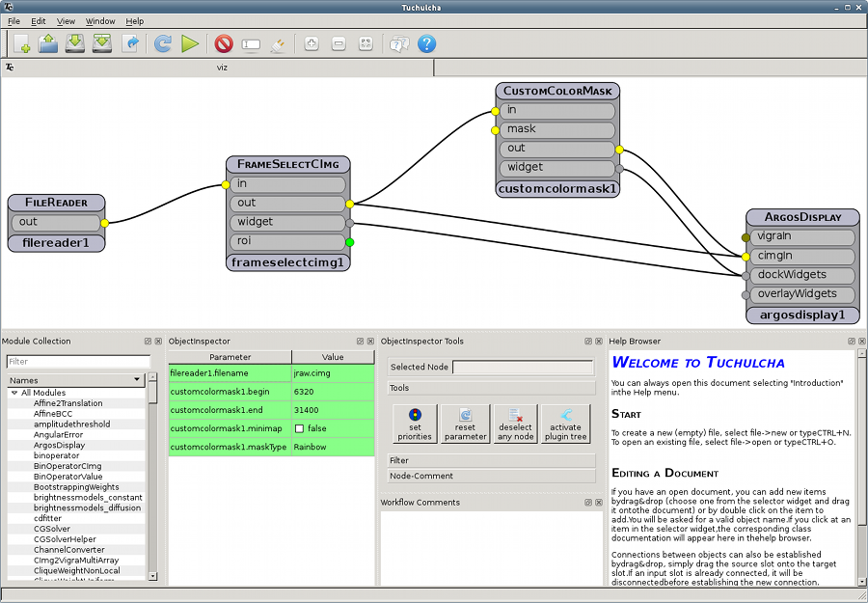Click the Tc icon in viz tab bar
Screen dimensions: 868x603
coord(10,68)
